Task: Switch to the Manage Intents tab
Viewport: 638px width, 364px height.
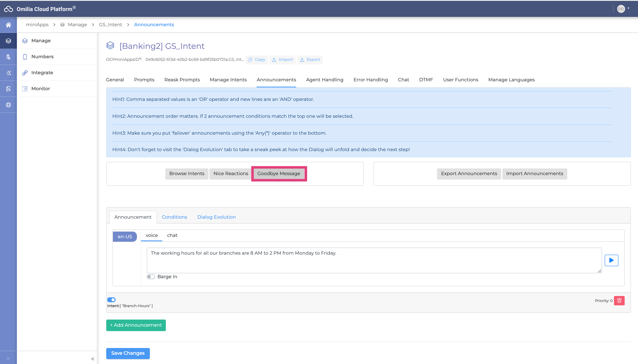Action: pyautogui.click(x=228, y=80)
